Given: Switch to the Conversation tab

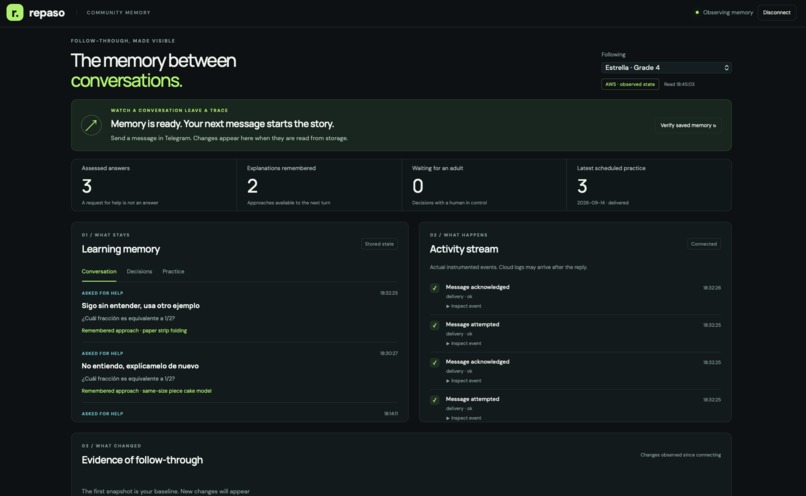Looking at the screenshot, I should 99,271.
